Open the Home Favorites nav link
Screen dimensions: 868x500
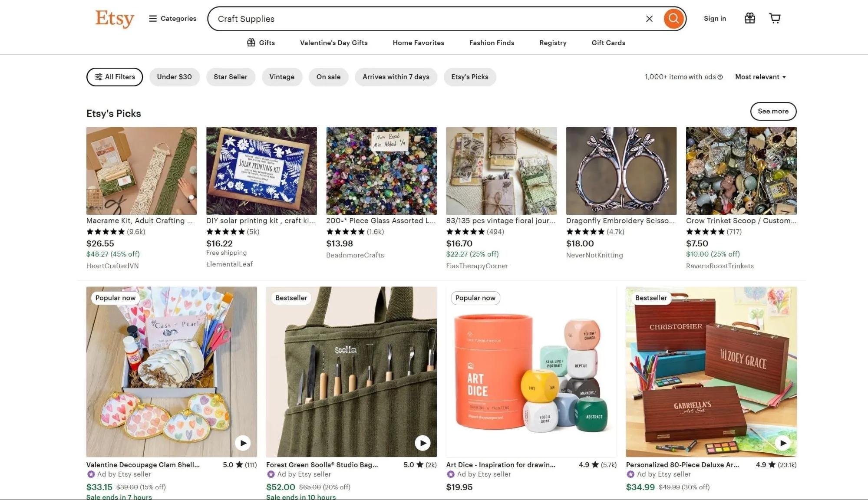click(x=418, y=43)
